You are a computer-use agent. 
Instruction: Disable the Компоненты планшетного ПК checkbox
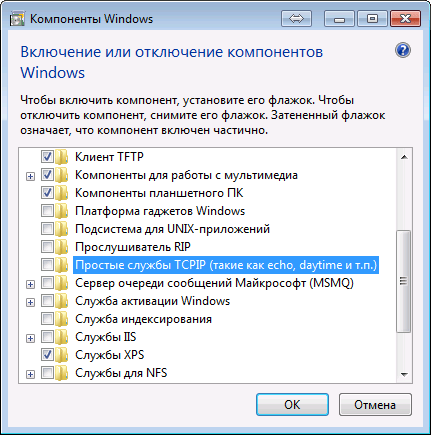tap(47, 193)
